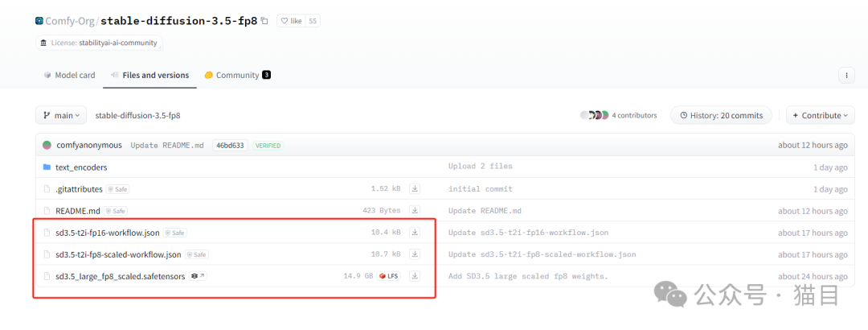The height and width of the screenshot is (330, 868).
Task: Click the Comfy-Org logo icon
Action: click(x=39, y=21)
